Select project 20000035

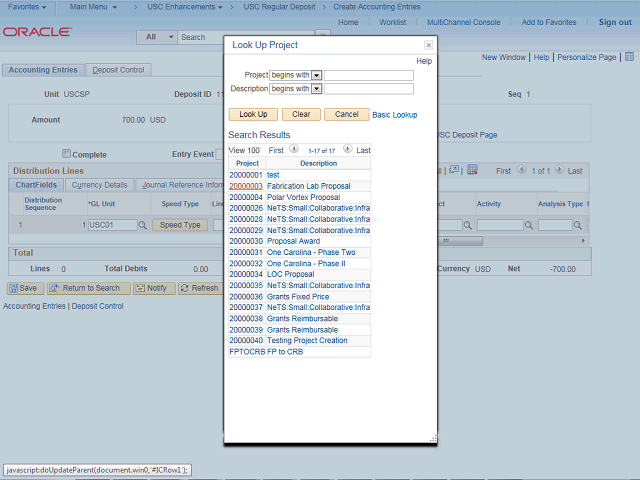pos(246,285)
